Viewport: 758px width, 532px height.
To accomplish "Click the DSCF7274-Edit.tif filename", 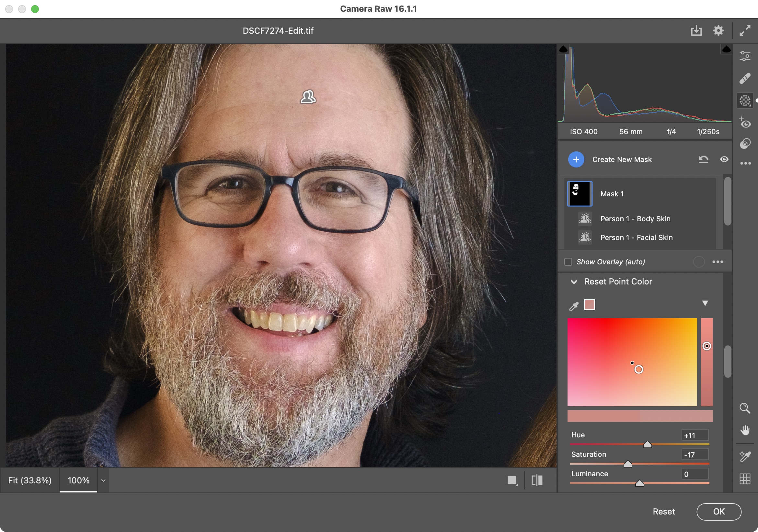I will [x=278, y=31].
